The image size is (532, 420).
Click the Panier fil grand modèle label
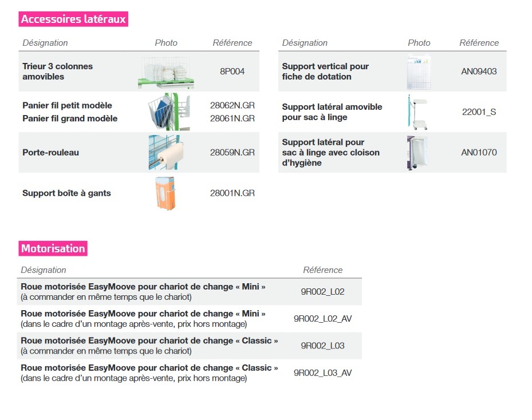coord(70,118)
